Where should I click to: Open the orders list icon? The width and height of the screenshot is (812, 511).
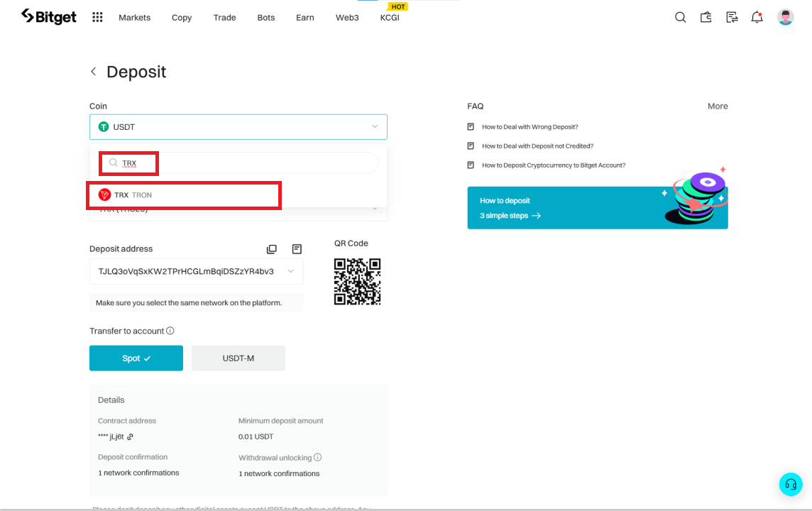pos(732,17)
